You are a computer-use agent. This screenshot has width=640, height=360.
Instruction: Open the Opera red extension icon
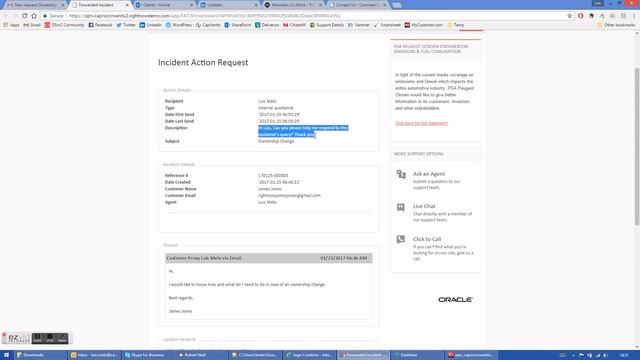click(x=580, y=16)
